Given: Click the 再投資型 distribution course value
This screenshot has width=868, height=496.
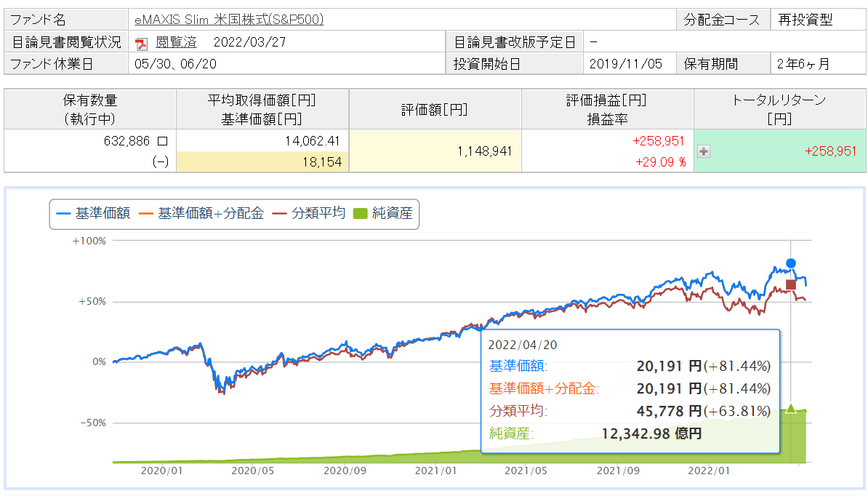Looking at the screenshot, I should 805,20.
